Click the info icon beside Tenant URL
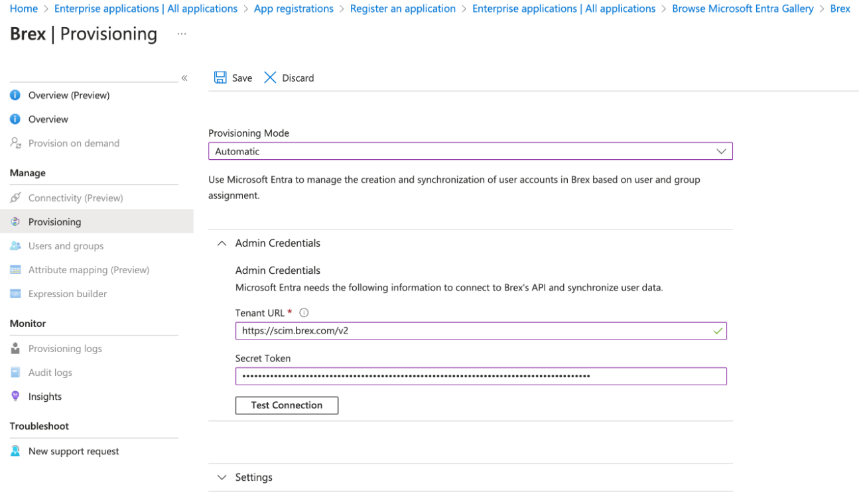 pos(304,312)
